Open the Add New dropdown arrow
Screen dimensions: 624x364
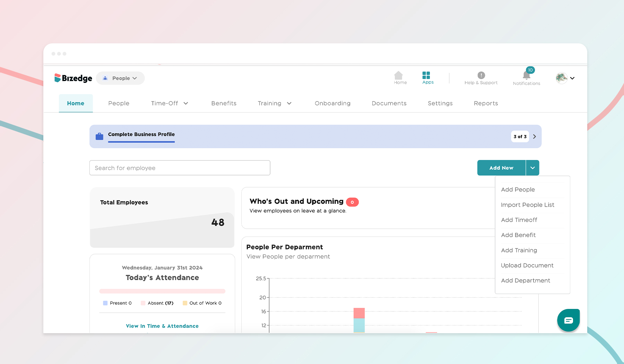click(532, 168)
